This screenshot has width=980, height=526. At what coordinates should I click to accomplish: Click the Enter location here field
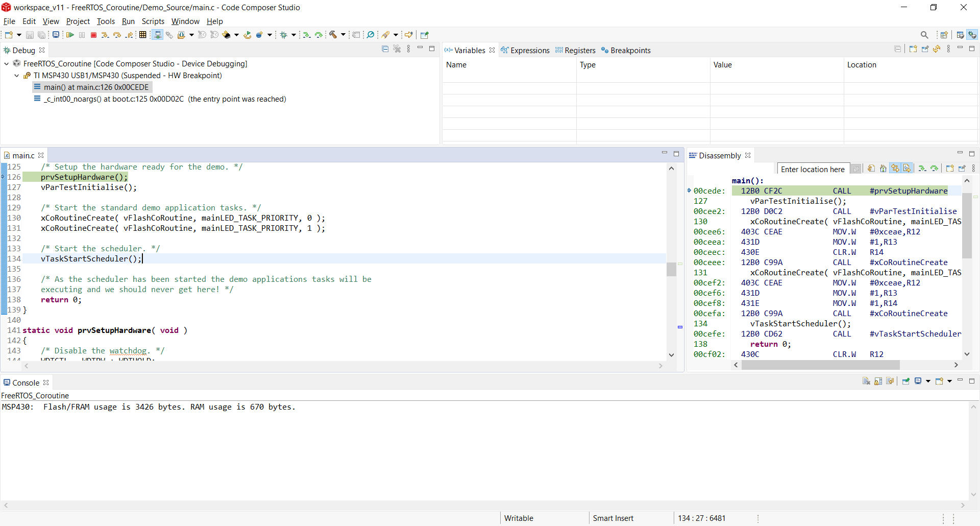pyautogui.click(x=813, y=169)
